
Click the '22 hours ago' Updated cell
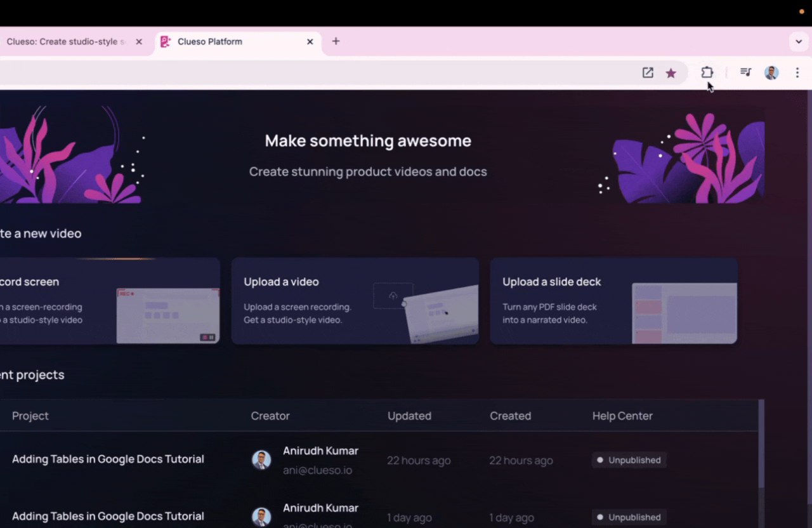click(419, 461)
